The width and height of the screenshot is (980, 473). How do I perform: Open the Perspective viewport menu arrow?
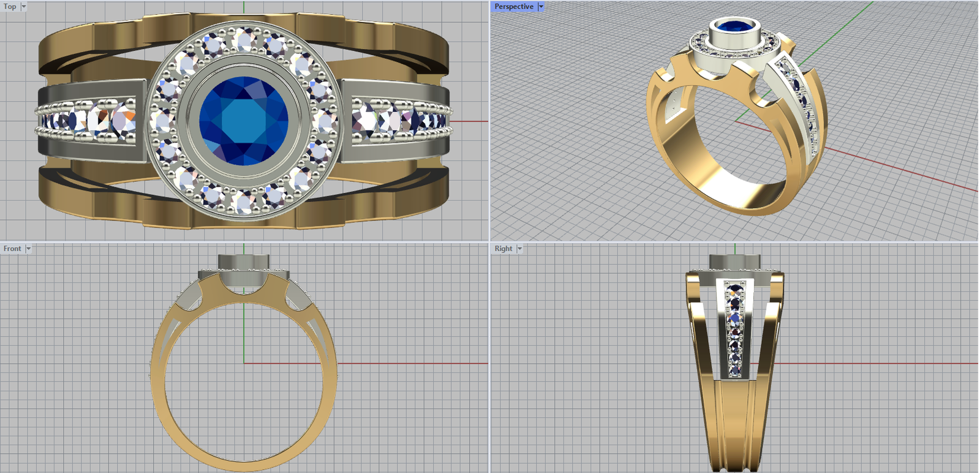click(x=541, y=7)
